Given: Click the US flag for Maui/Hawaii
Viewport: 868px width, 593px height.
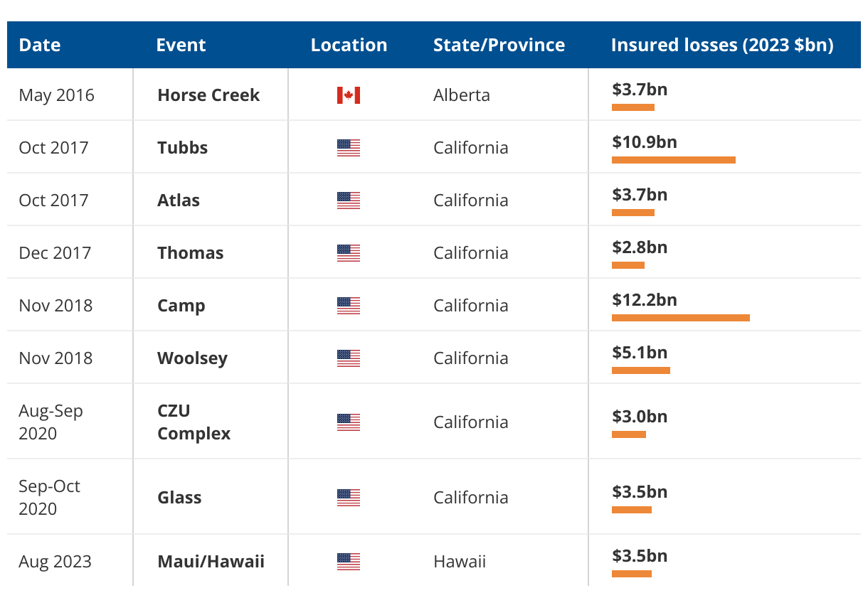Looking at the screenshot, I should (349, 562).
